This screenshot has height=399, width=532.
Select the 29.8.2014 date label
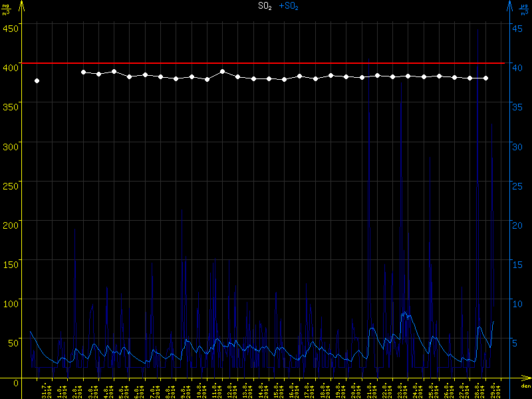coord(494,391)
